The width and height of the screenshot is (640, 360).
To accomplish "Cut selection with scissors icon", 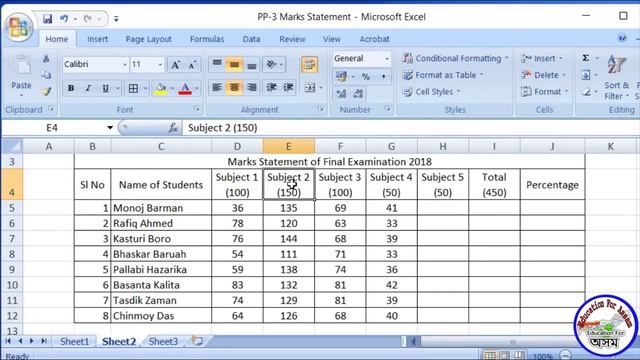I will point(46,59).
